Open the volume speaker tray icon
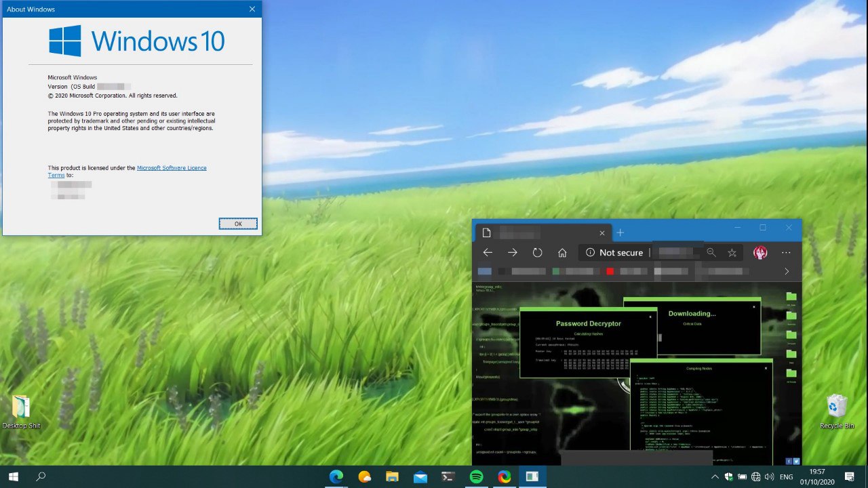868x488 pixels. [770, 477]
